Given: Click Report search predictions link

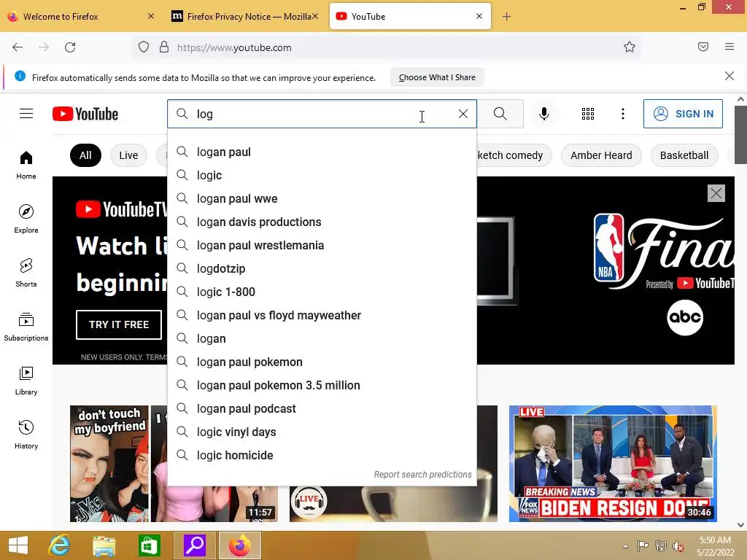Looking at the screenshot, I should coord(422,475).
